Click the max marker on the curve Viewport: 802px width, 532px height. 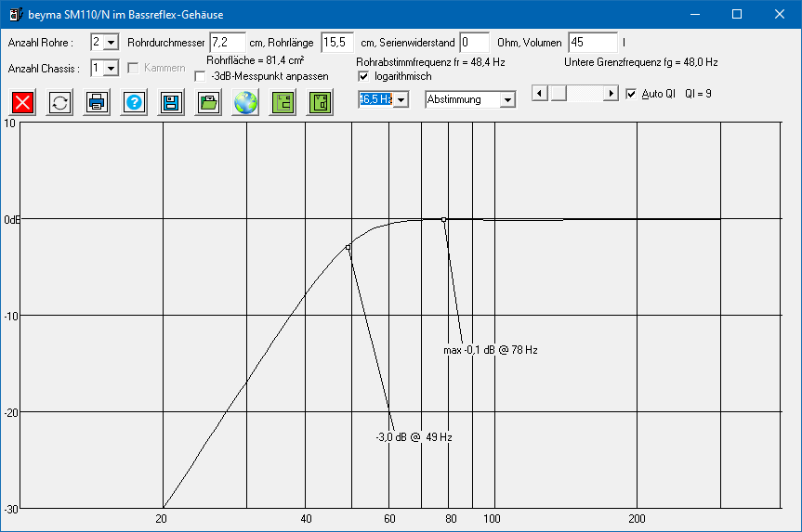coord(444,220)
